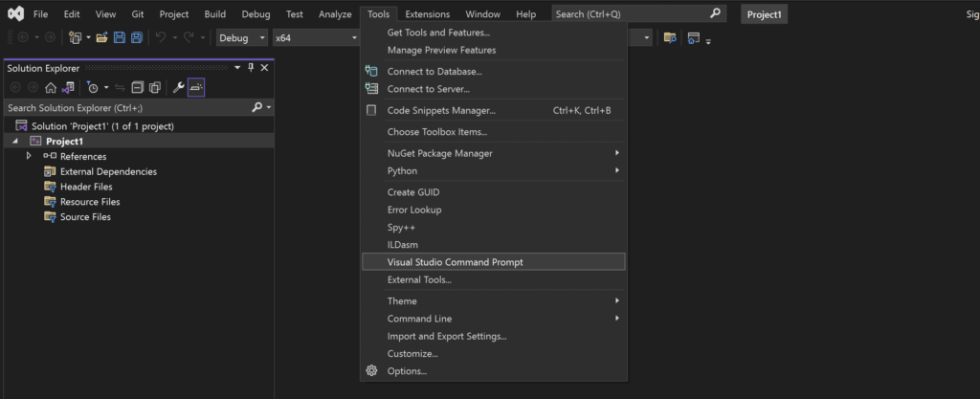Collapse the Project1 tree node
The height and width of the screenshot is (399, 980).
pos(15,141)
